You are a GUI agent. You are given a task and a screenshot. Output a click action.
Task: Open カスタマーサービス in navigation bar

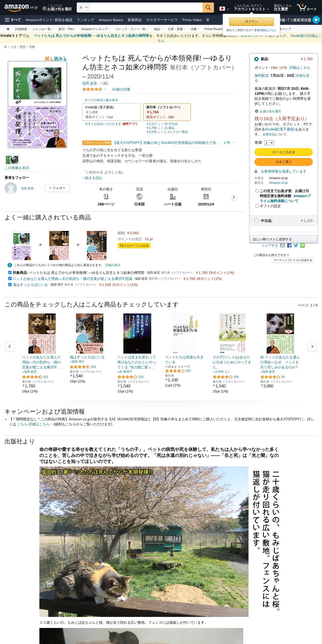(x=162, y=20)
